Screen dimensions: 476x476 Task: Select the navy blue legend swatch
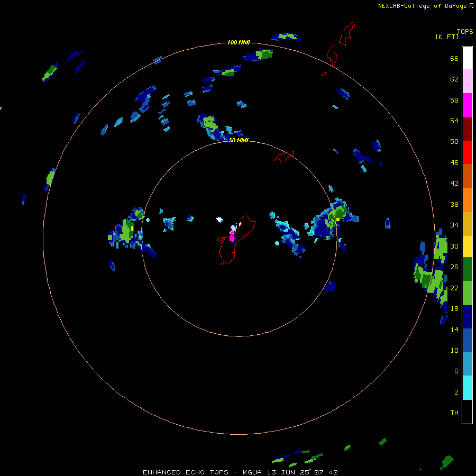[x=467, y=317]
